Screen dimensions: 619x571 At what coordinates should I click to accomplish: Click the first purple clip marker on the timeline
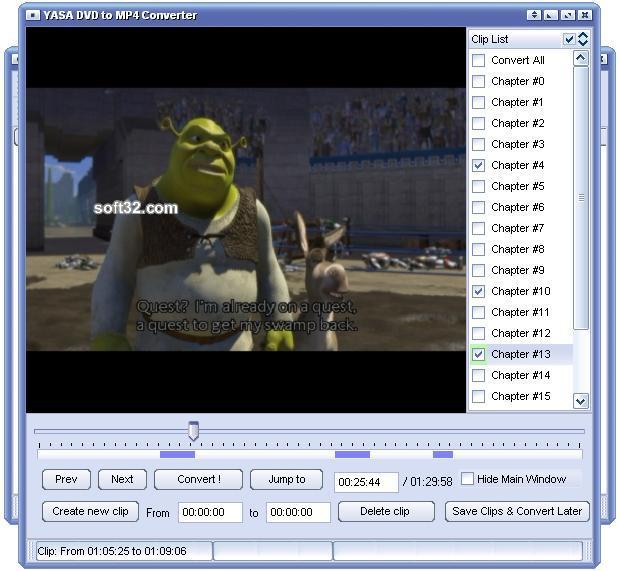[x=177, y=455]
